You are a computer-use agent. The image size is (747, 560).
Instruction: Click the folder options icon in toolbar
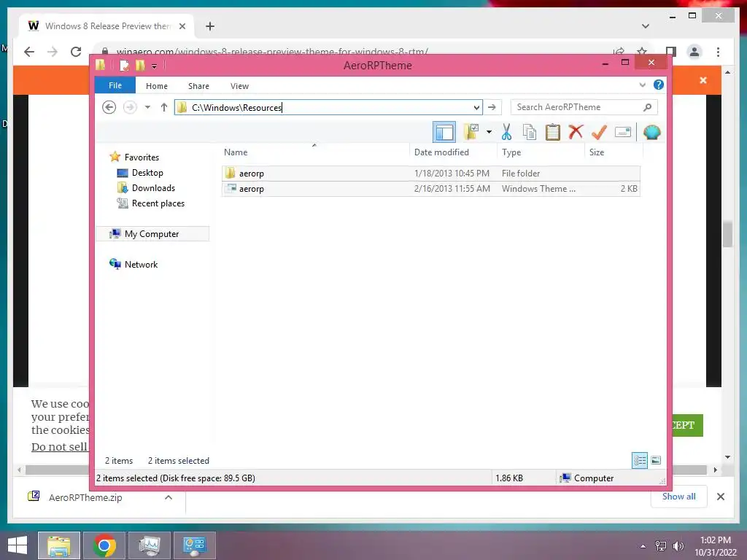click(471, 132)
